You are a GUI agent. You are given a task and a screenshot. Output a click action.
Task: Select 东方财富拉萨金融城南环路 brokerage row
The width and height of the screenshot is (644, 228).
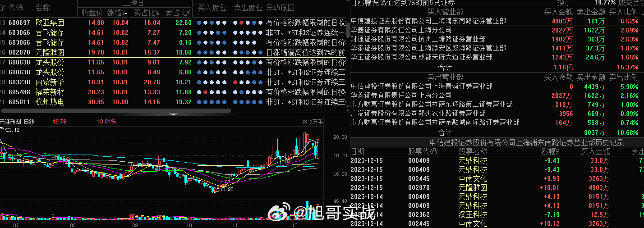pyautogui.click(x=497, y=123)
